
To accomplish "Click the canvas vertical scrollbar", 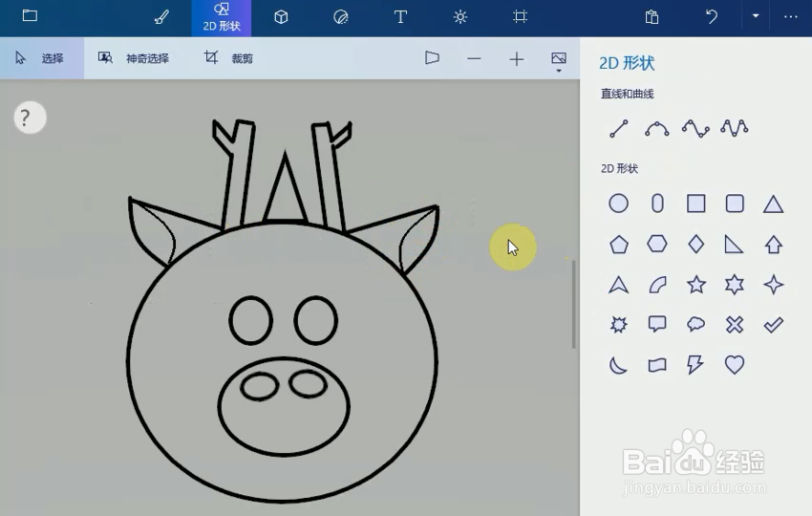I will (574, 305).
